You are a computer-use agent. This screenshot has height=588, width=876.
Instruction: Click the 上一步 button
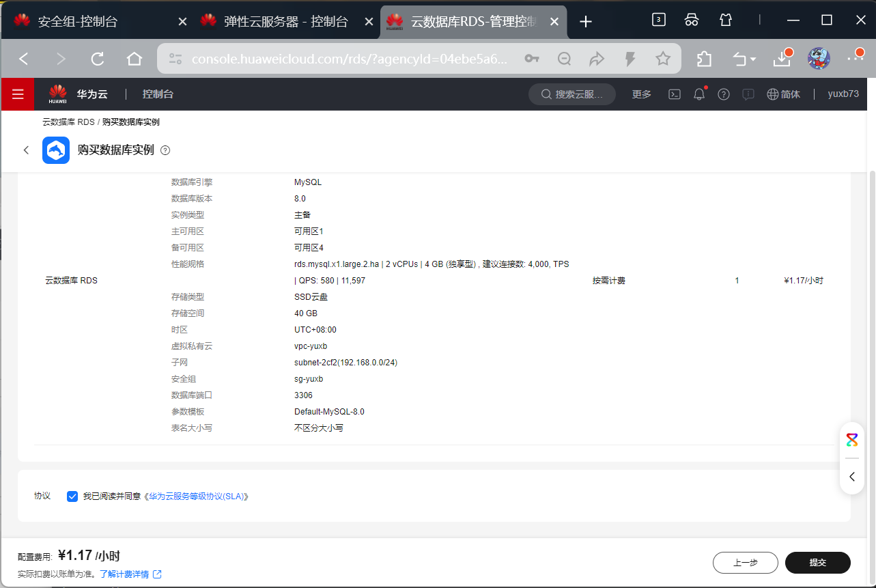click(746, 563)
